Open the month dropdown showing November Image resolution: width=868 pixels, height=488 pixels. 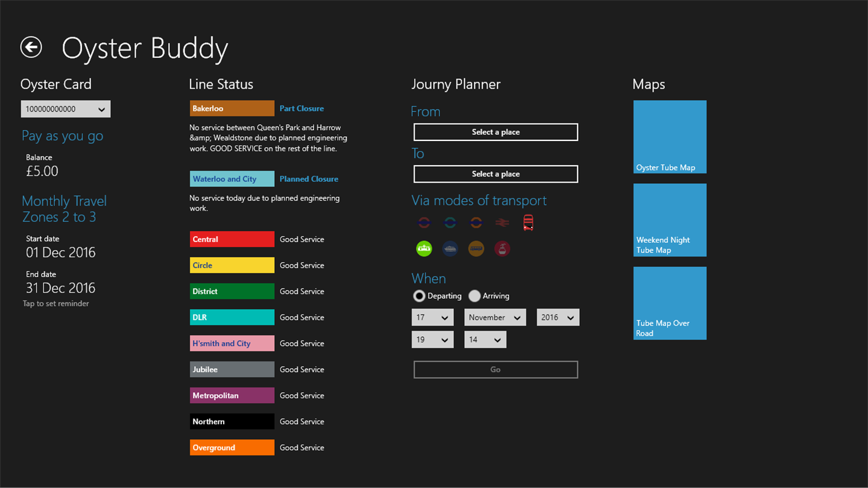tap(495, 318)
